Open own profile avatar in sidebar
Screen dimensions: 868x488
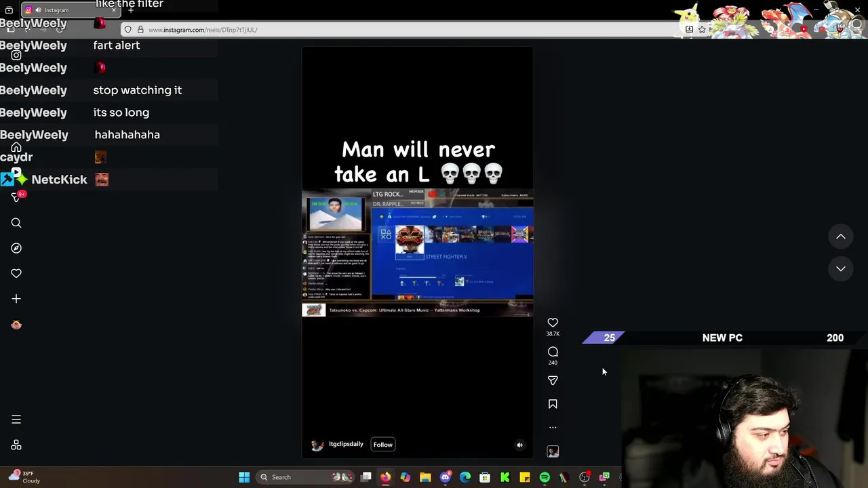[x=16, y=325]
